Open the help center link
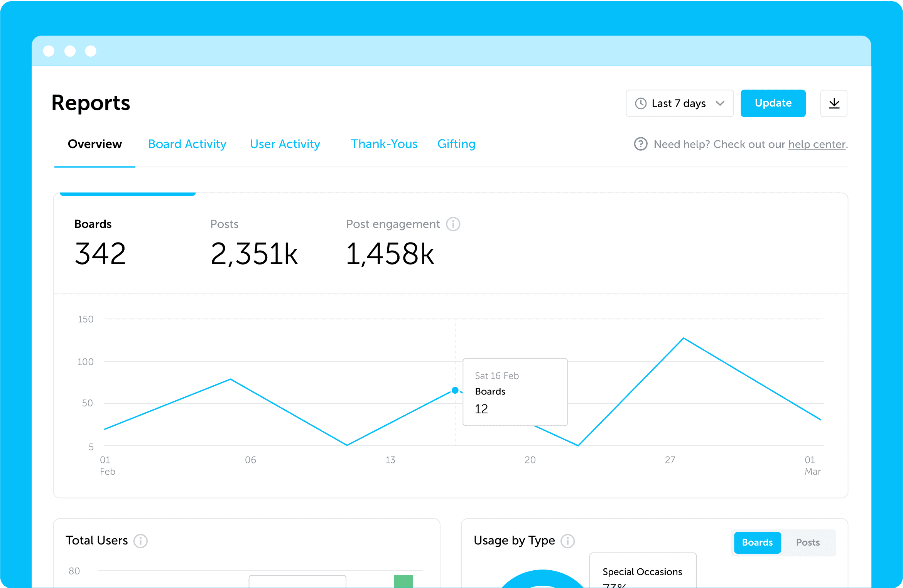 pyautogui.click(x=817, y=144)
